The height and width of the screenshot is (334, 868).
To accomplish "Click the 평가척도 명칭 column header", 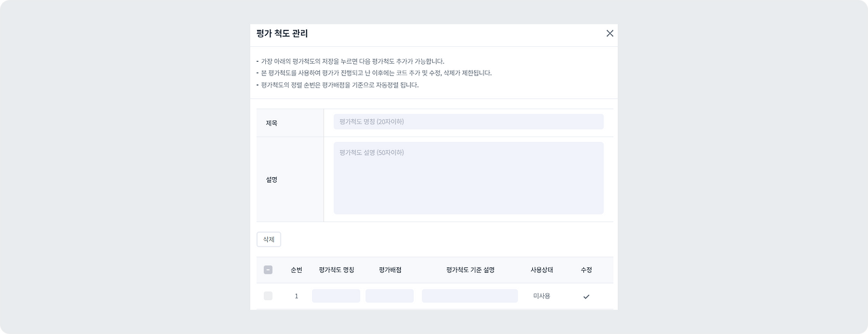I will click(336, 270).
